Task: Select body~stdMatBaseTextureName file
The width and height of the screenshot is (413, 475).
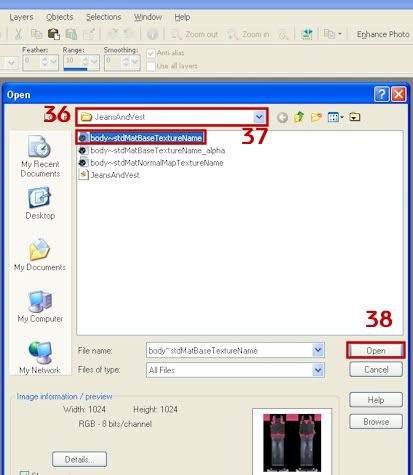Action: pos(141,138)
